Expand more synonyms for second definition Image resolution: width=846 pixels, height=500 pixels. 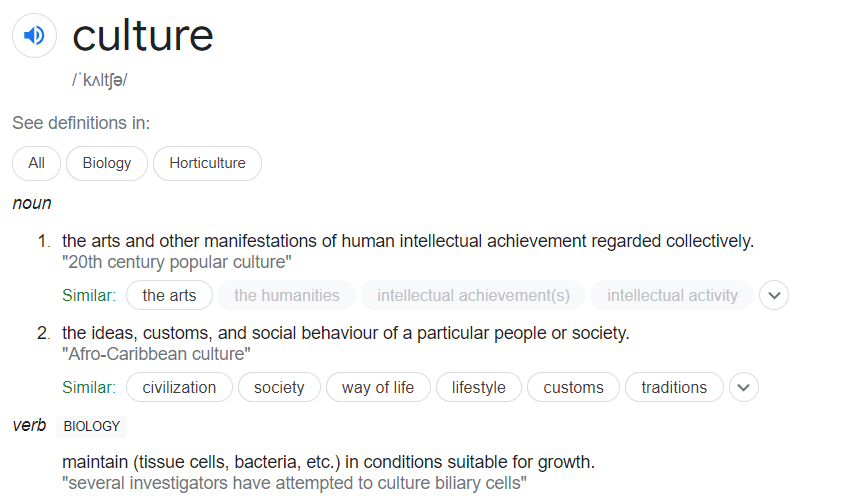coord(744,387)
